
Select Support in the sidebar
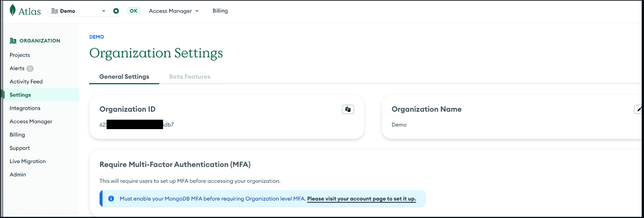[x=20, y=148]
